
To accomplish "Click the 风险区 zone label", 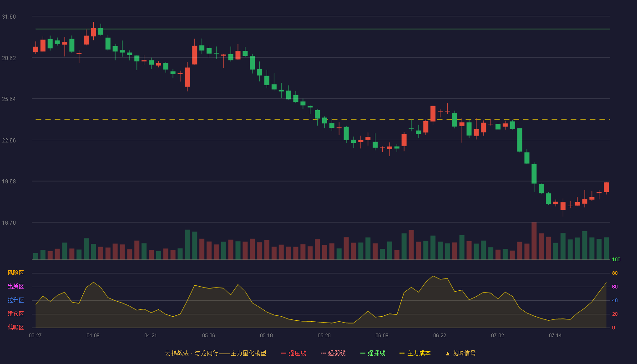I will [15, 273].
